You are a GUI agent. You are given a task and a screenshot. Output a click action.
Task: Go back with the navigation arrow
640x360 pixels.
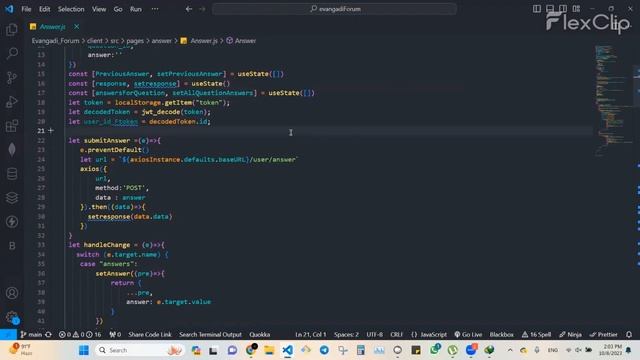pyautogui.click(x=189, y=9)
